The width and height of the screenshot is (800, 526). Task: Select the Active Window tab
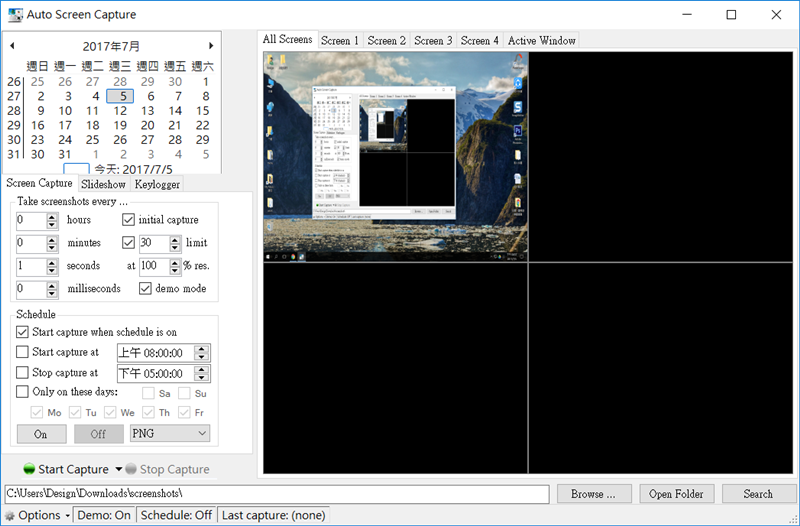[x=542, y=41]
